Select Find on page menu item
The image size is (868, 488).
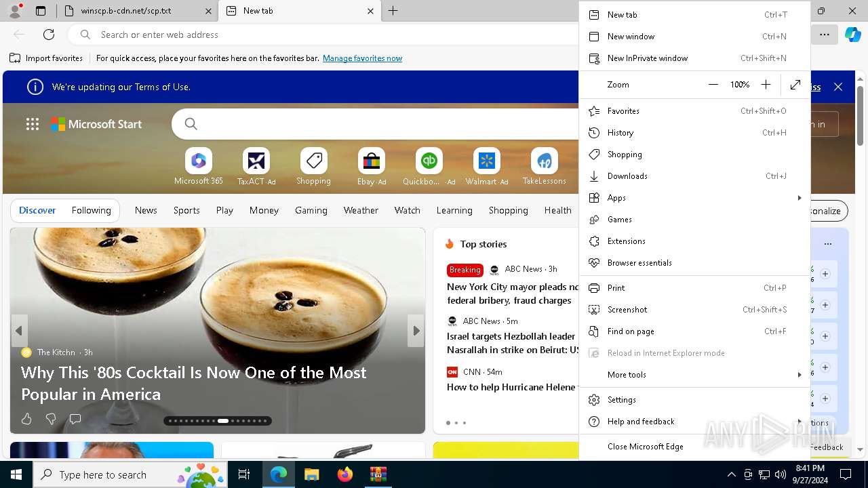694,331
